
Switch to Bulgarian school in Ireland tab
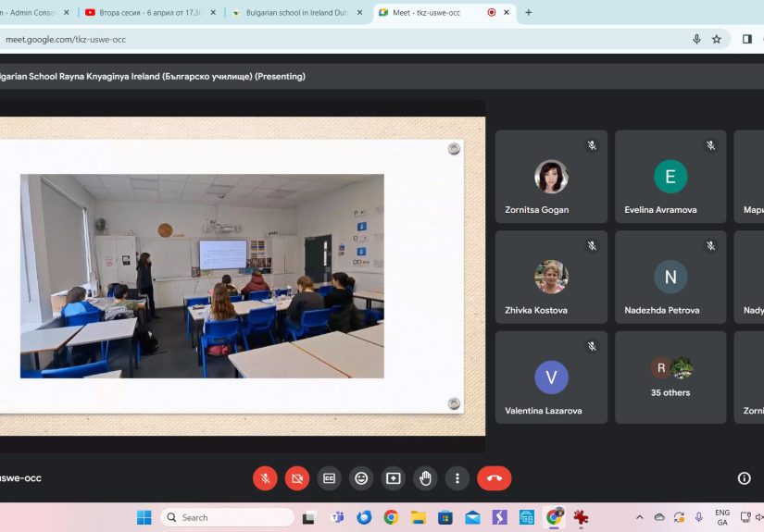[297, 13]
